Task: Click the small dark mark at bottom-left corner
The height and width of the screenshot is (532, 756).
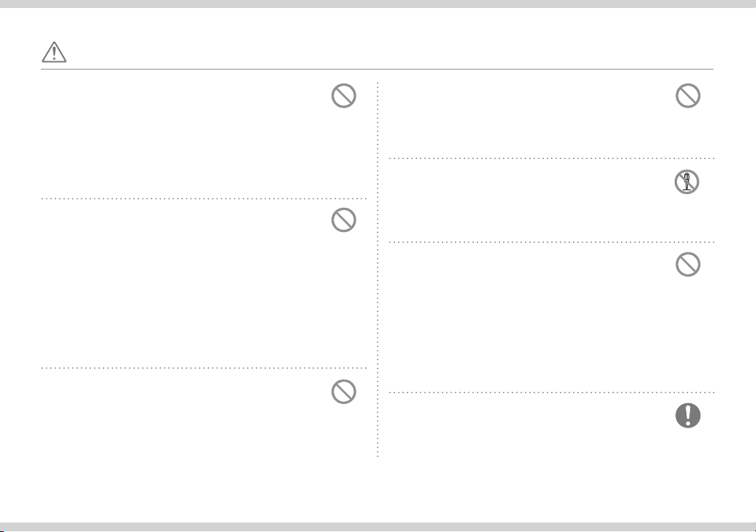Action: 2,531
